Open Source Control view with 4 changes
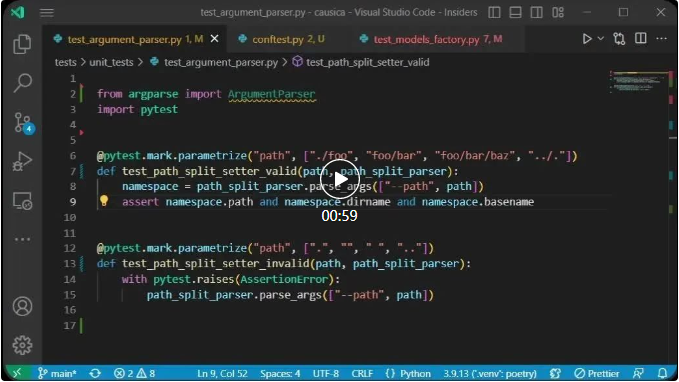Image resolution: width=679 pixels, height=382 pixels. coord(23,123)
